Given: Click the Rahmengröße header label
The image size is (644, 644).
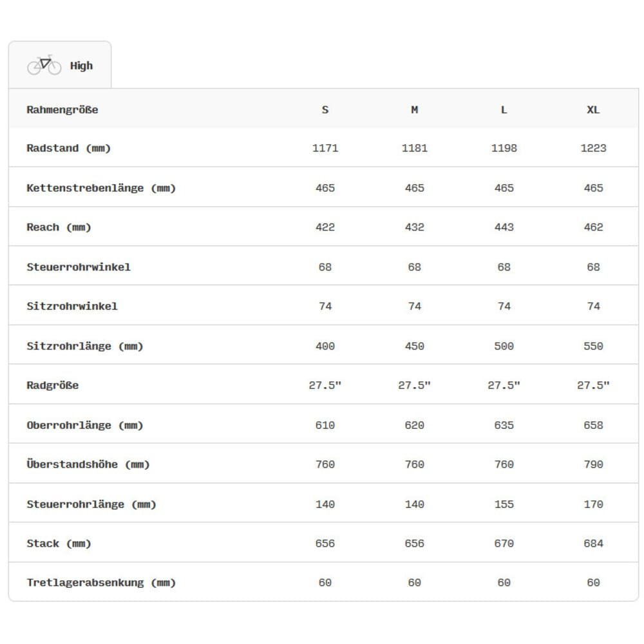Looking at the screenshot, I should pos(62,109).
